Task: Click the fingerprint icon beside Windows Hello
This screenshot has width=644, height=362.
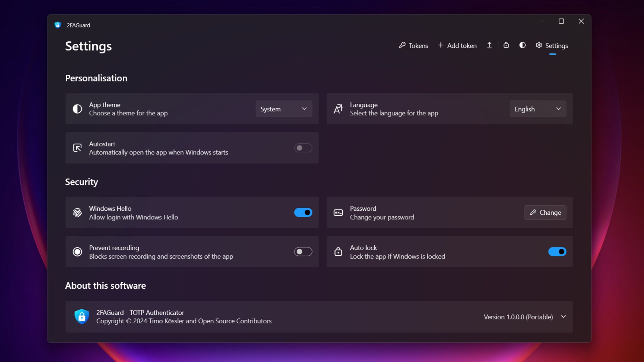Action: pyautogui.click(x=77, y=213)
